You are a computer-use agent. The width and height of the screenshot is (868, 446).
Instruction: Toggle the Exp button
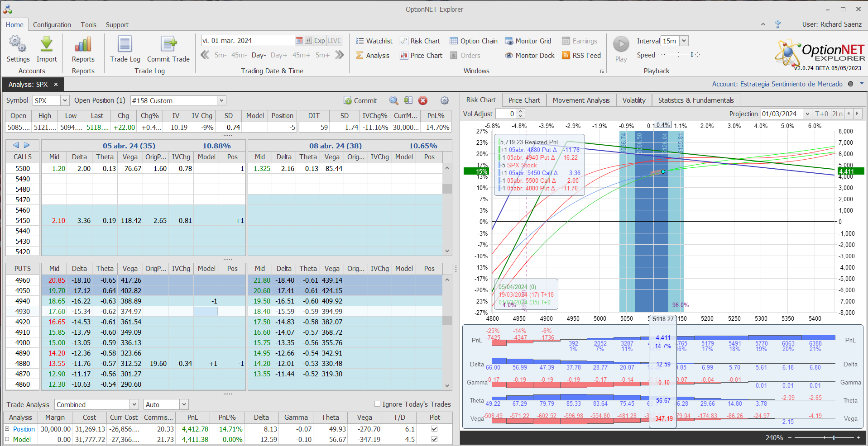[320, 40]
